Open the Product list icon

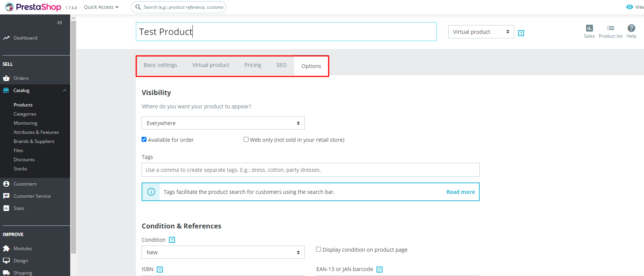click(610, 28)
